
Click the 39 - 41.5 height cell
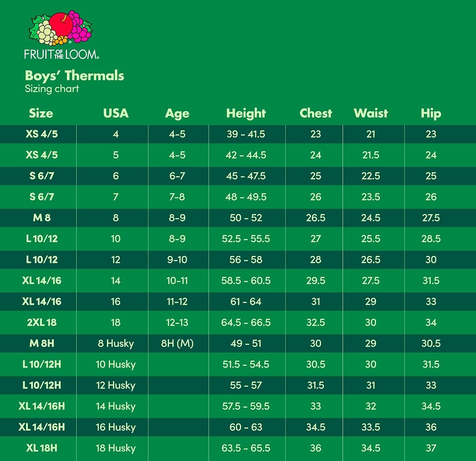tap(246, 134)
